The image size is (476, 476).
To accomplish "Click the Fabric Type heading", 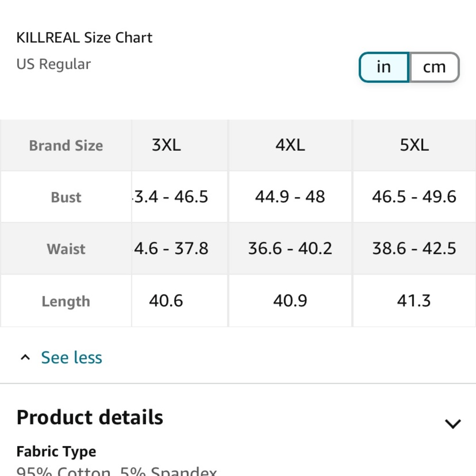I will pos(56,451).
